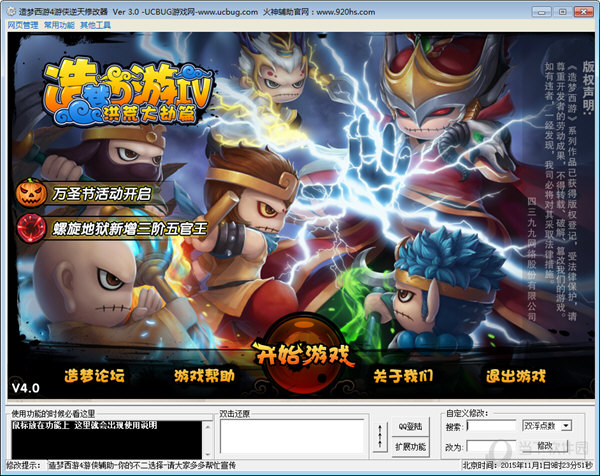Focus the 改为 input field

[x=491, y=446]
